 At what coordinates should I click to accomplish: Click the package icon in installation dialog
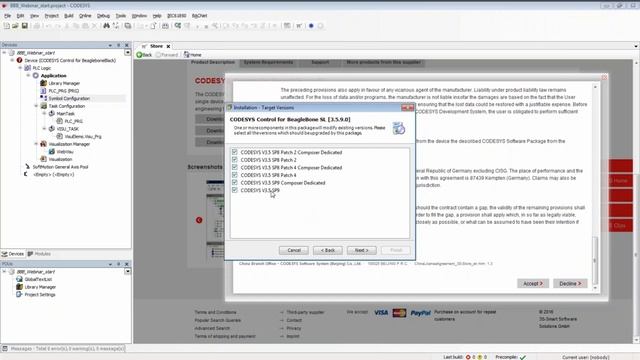(398, 128)
